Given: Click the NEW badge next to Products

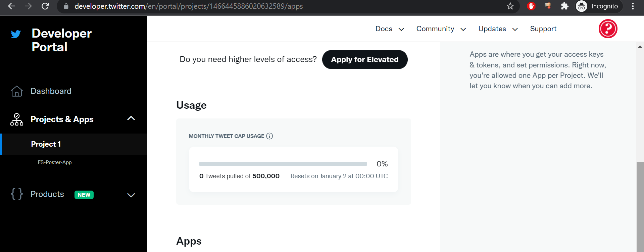Looking at the screenshot, I should tap(84, 195).
